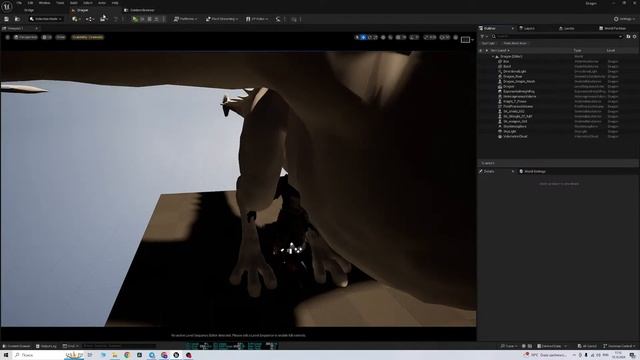Open the Outliner settings gear
This screenshot has height=360, width=640.
(634, 36)
